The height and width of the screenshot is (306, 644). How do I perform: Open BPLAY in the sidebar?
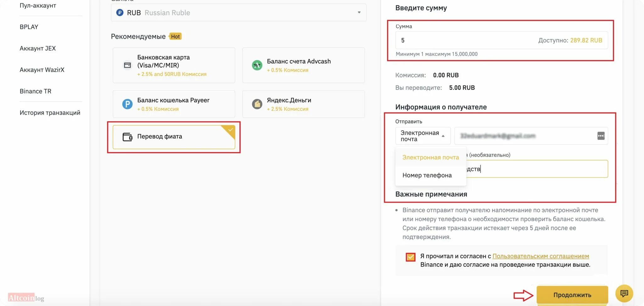tap(29, 27)
